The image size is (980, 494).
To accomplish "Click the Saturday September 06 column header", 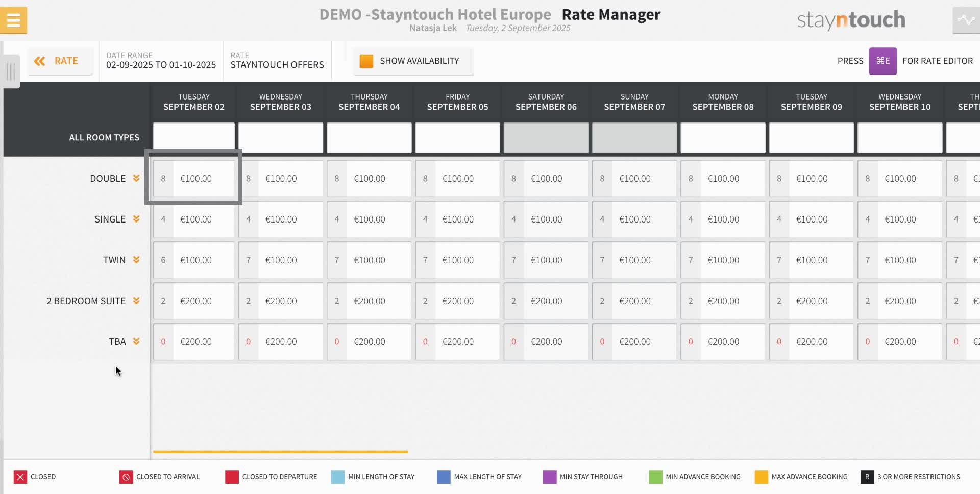I will tap(546, 102).
